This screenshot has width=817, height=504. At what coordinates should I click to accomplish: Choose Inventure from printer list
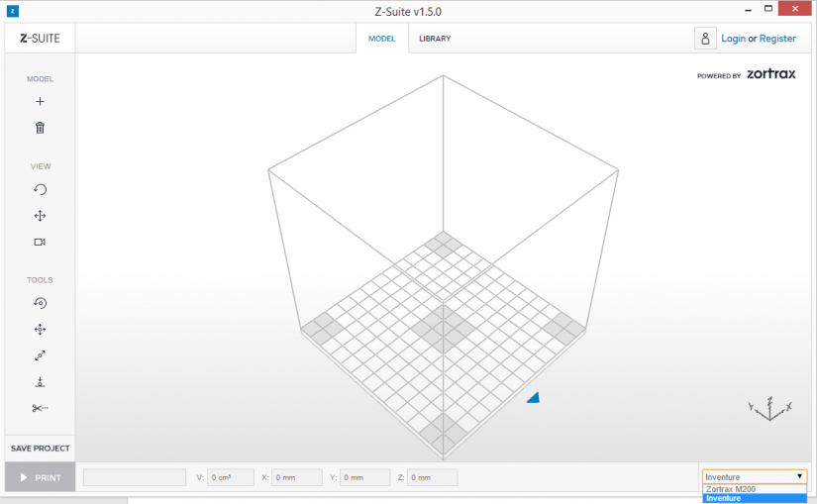coord(755,498)
